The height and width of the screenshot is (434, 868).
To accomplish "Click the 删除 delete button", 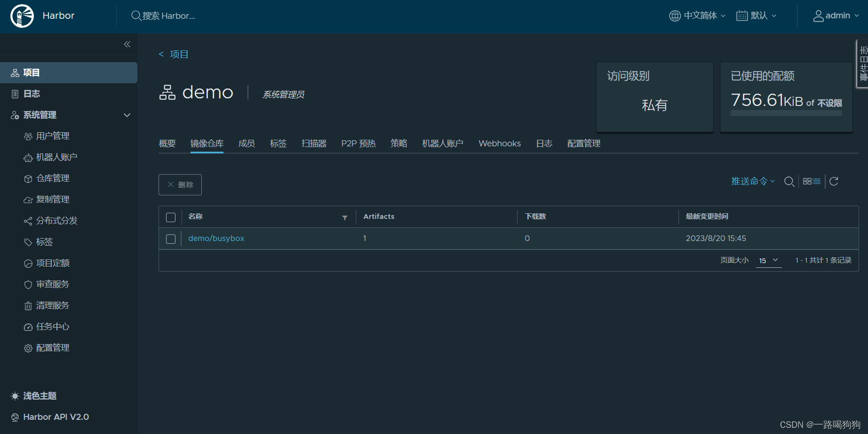I will [x=180, y=185].
